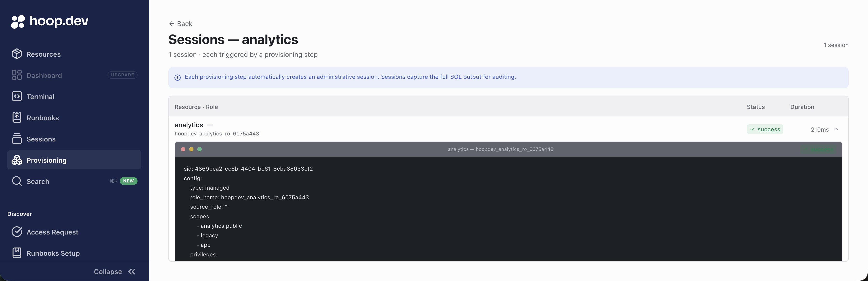Screen dimensions: 868x281
Task: Click the hoop.dev logo icon
Action: (18, 21)
